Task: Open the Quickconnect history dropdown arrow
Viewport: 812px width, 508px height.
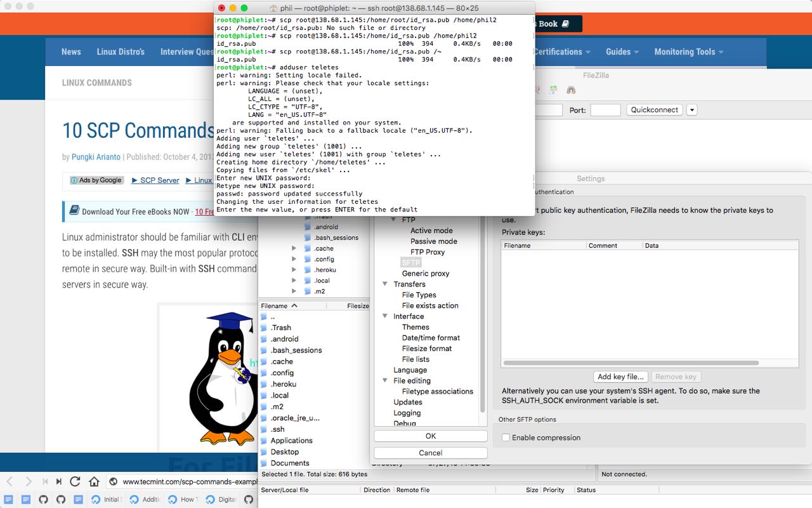Action: pyautogui.click(x=691, y=110)
